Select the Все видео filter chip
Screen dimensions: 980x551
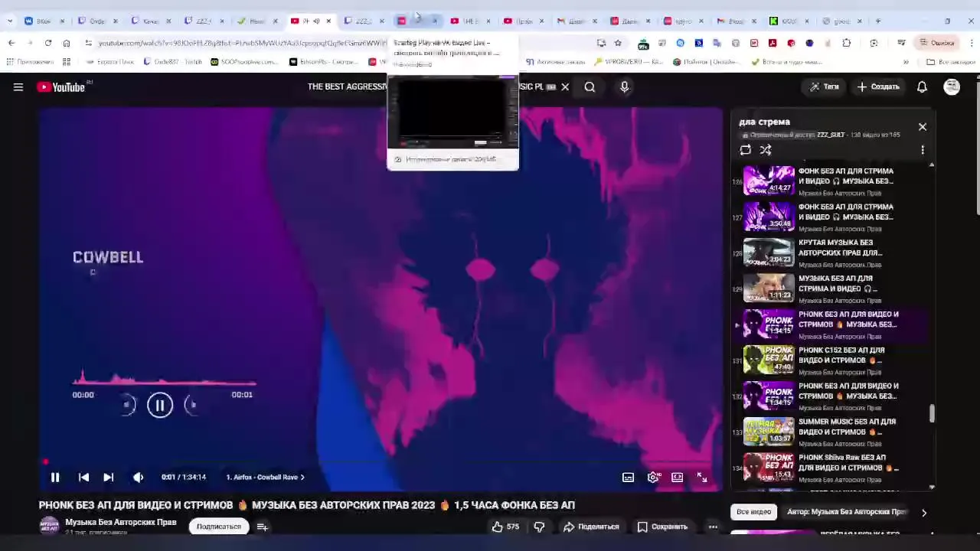[753, 512]
